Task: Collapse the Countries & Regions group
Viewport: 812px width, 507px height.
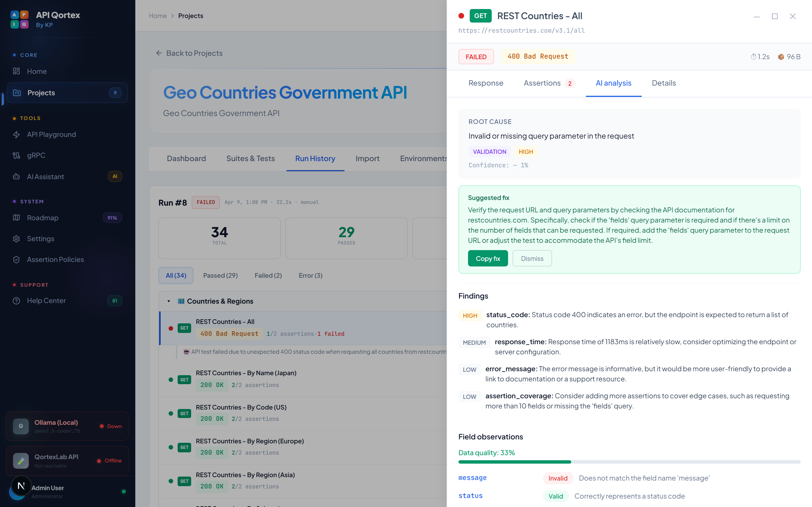Action: point(169,301)
